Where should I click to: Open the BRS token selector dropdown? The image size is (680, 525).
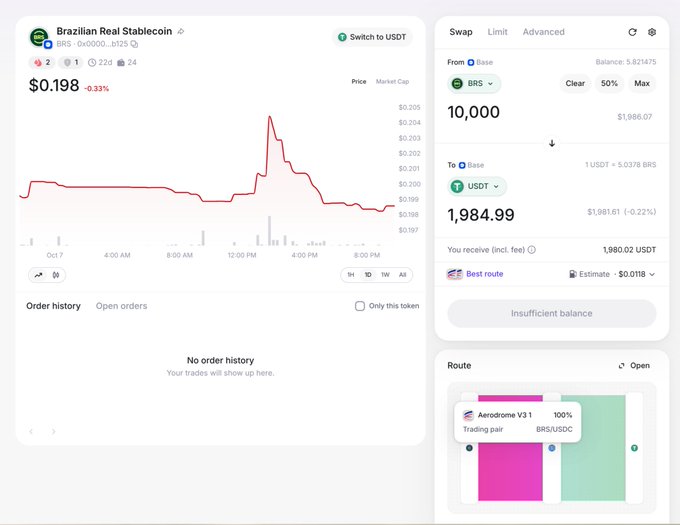pos(474,84)
